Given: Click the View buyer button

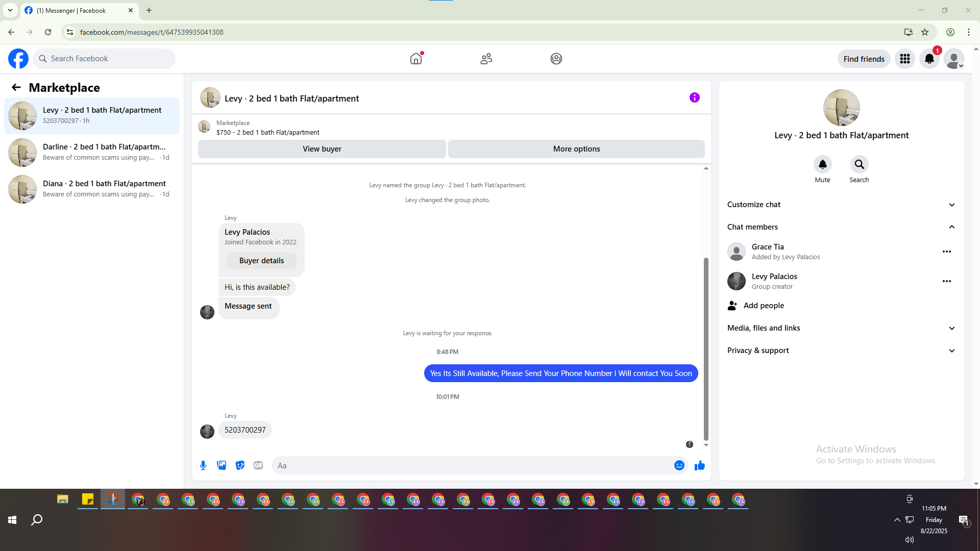Looking at the screenshot, I should tap(322, 149).
